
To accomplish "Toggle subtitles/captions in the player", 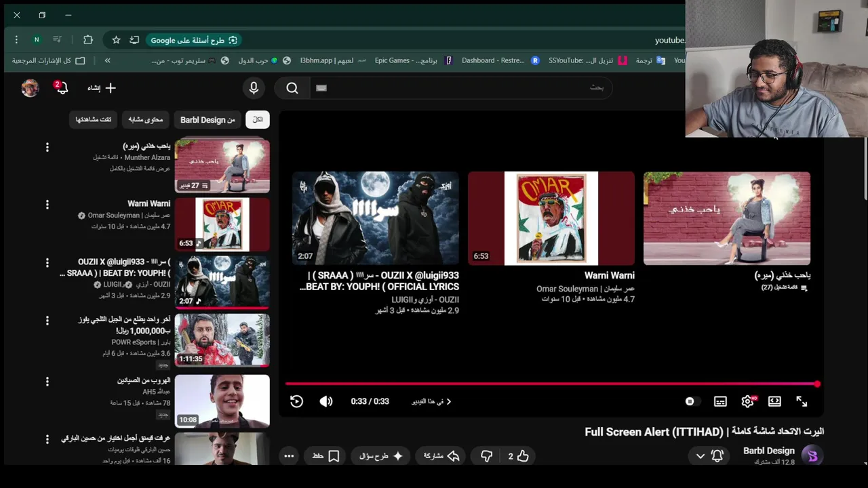I will click(720, 401).
